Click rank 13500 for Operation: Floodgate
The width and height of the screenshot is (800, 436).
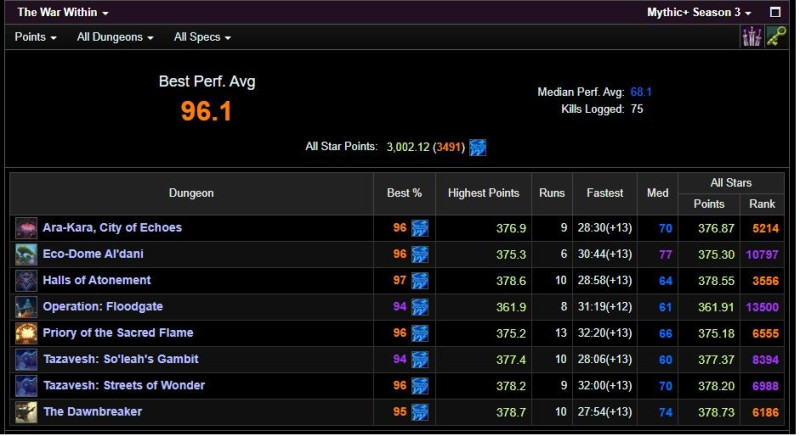point(762,307)
